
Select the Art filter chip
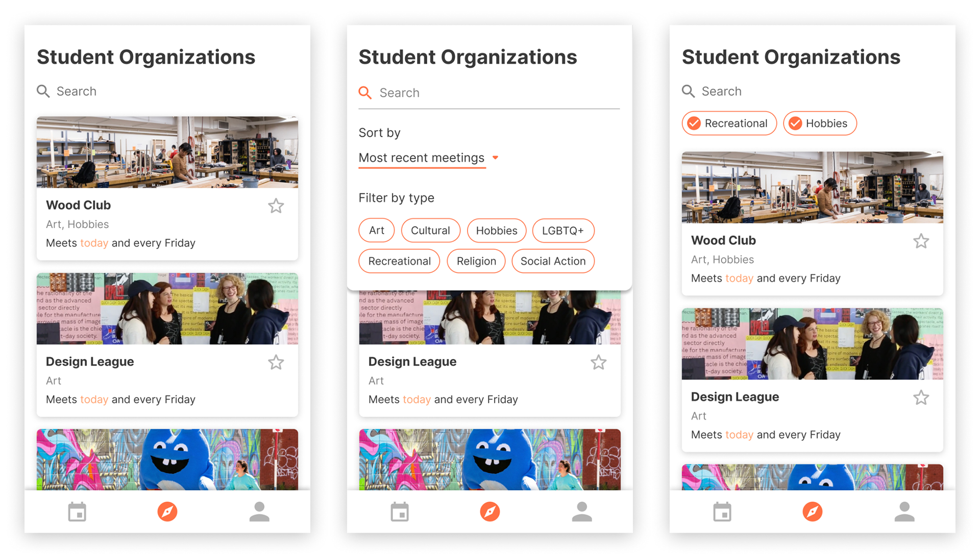click(377, 231)
